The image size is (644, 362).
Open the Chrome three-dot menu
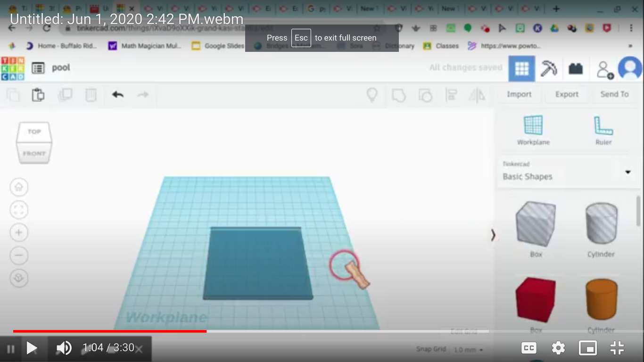pos(631,28)
